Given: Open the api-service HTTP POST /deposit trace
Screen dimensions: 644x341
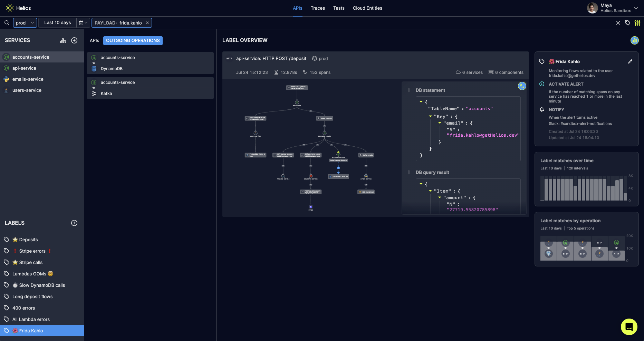Looking at the screenshot, I should click(x=271, y=59).
